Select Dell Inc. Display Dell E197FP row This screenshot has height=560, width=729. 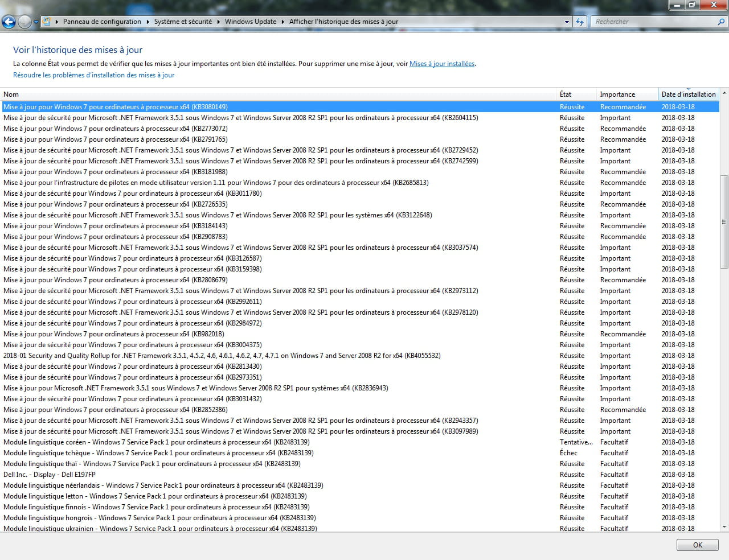(x=360, y=475)
